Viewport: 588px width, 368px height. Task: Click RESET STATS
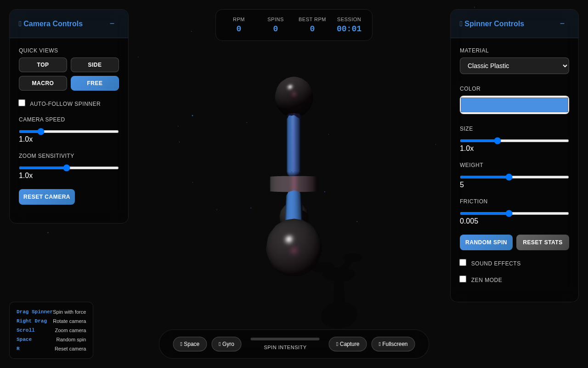543,242
